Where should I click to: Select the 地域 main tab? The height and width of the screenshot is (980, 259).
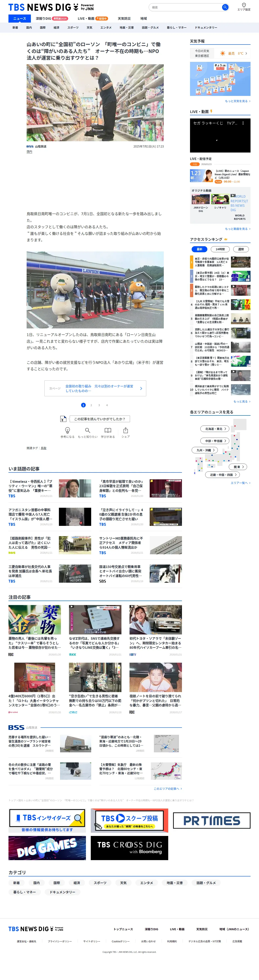144,18
